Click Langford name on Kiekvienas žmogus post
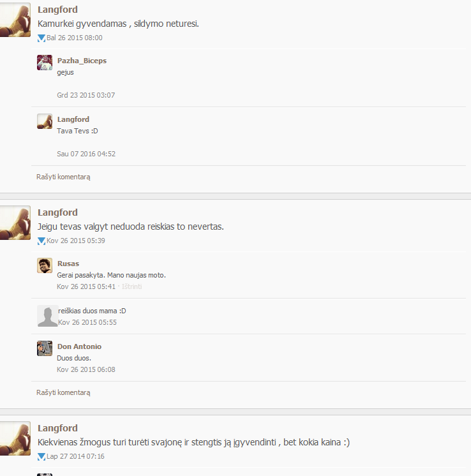The width and height of the screenshot is (471, 476). click(57, 428)
